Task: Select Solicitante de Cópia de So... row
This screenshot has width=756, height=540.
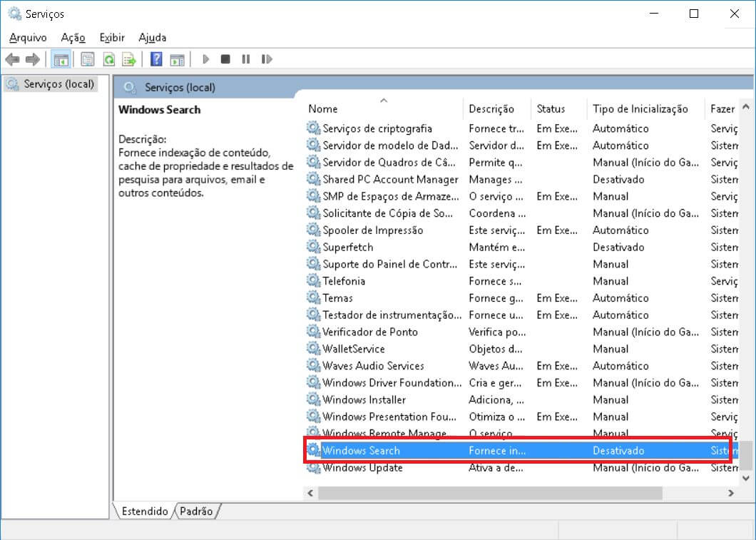Action: [521, 213]
